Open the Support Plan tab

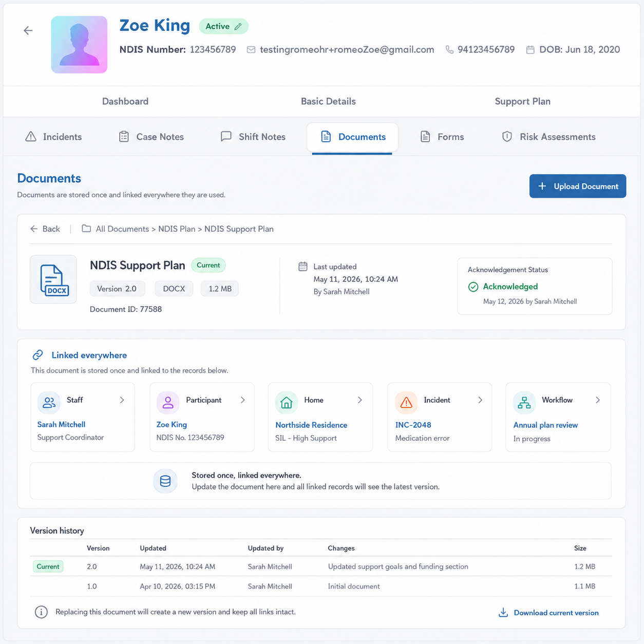[x=522, y=101]
